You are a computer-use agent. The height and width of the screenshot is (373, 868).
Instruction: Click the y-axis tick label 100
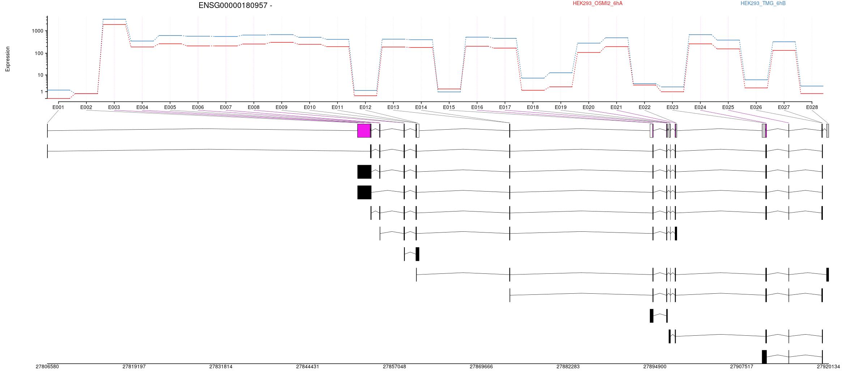[x=39, y=54]
